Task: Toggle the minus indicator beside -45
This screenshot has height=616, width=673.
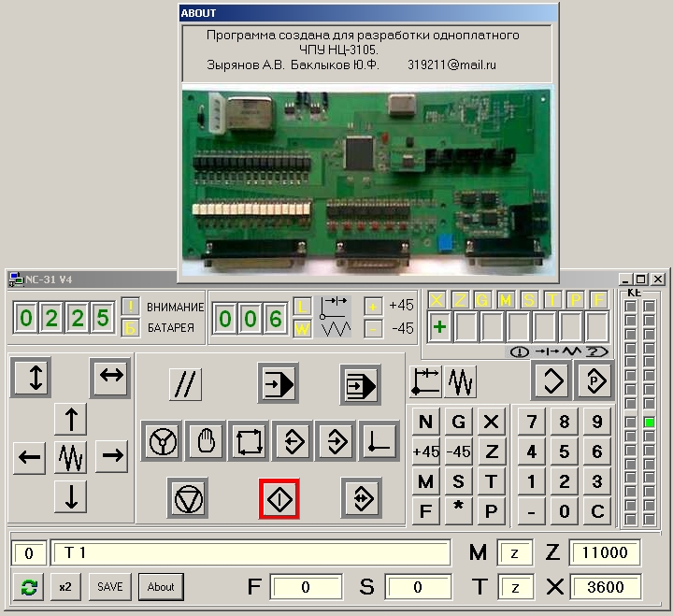Action: 373,329
